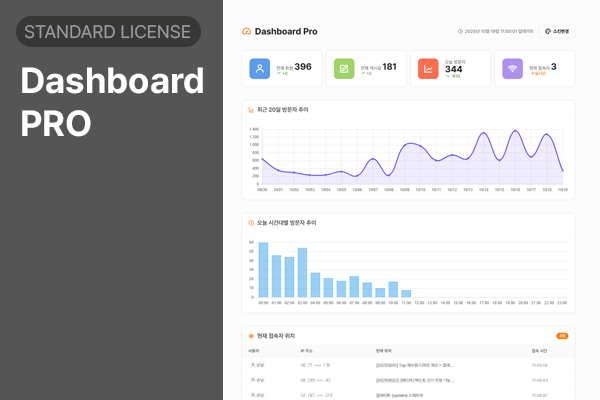
Task: Click the STANDARD LICENSE badge
Action: click(x=108, y=32)
